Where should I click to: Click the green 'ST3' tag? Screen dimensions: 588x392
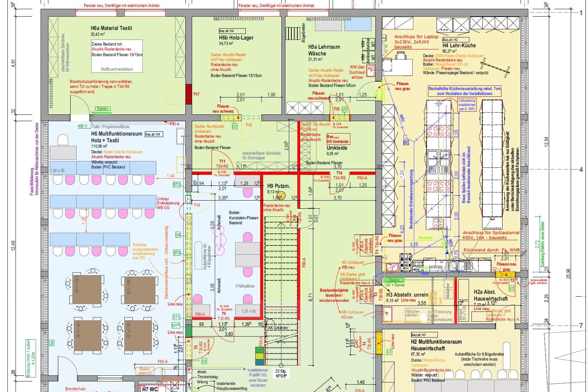click(x=177, y=253)
